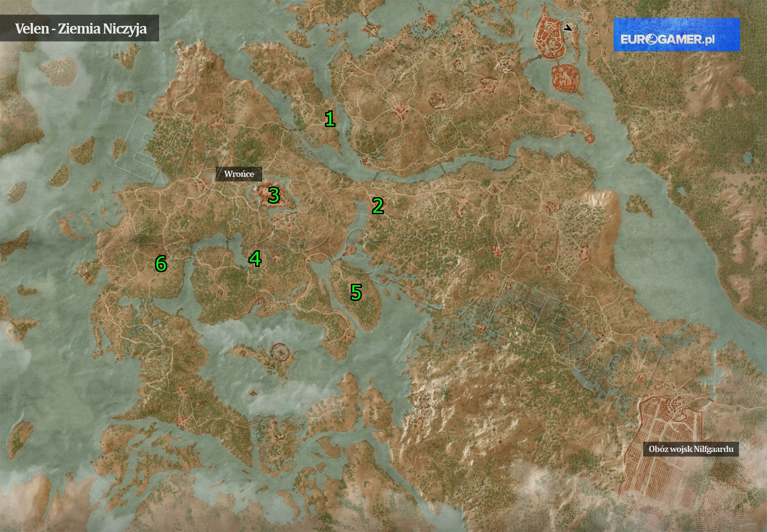Viewport: 767px width, 532px height.
Task: Click the oval walled enclosure north of river
Action: 437,100
